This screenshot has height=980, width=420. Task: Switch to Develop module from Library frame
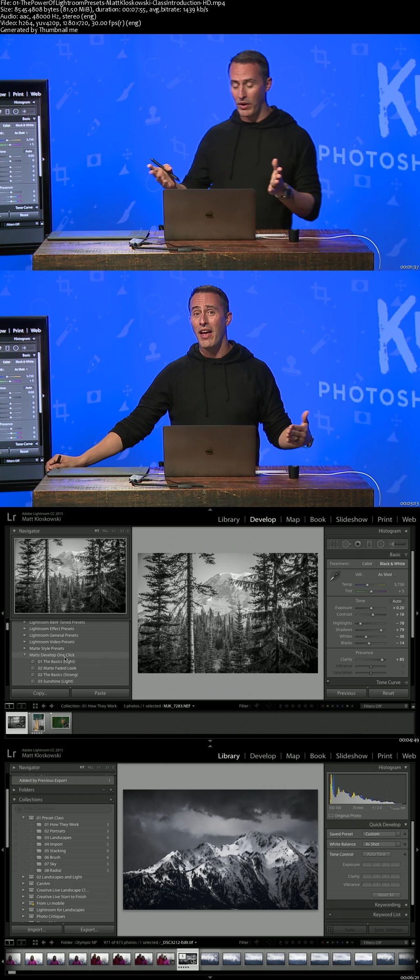263,756
